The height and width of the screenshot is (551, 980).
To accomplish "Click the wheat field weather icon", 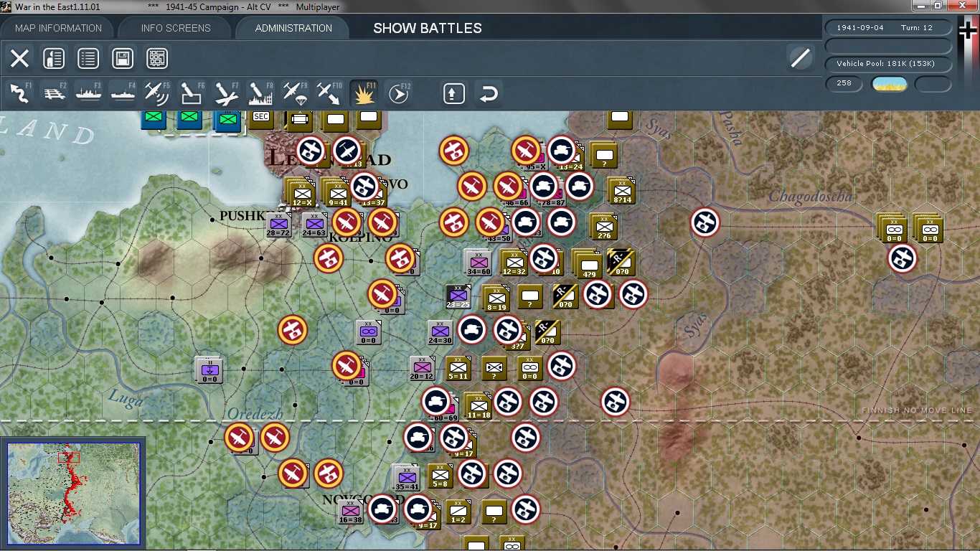I will (x=890, y=83).
